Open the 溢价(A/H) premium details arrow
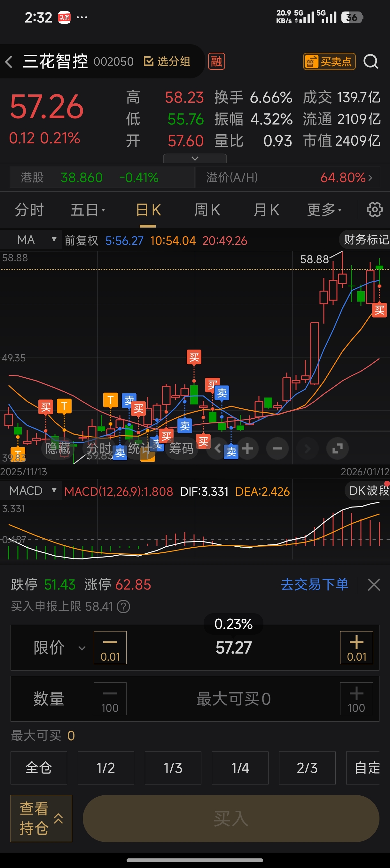The height and width of the screenshot is (868, 390). click(x=370, y=177)
